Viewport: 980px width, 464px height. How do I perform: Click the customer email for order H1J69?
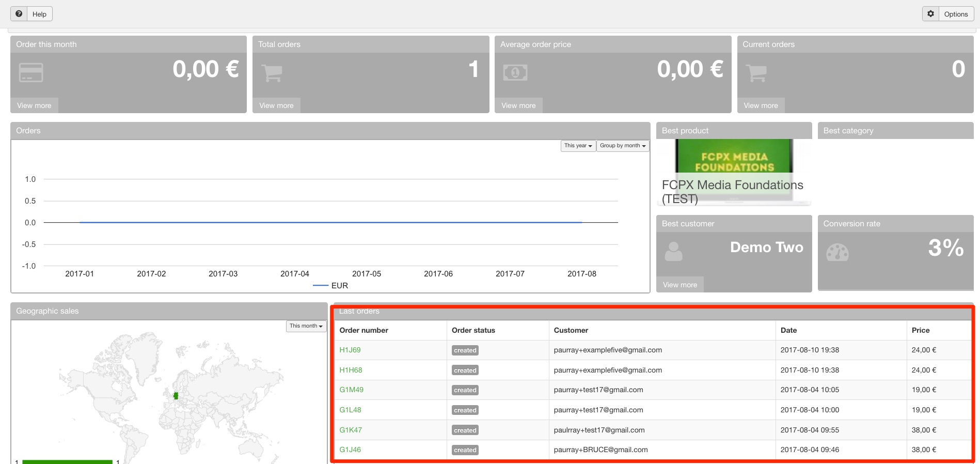click(x=608, y=350)
